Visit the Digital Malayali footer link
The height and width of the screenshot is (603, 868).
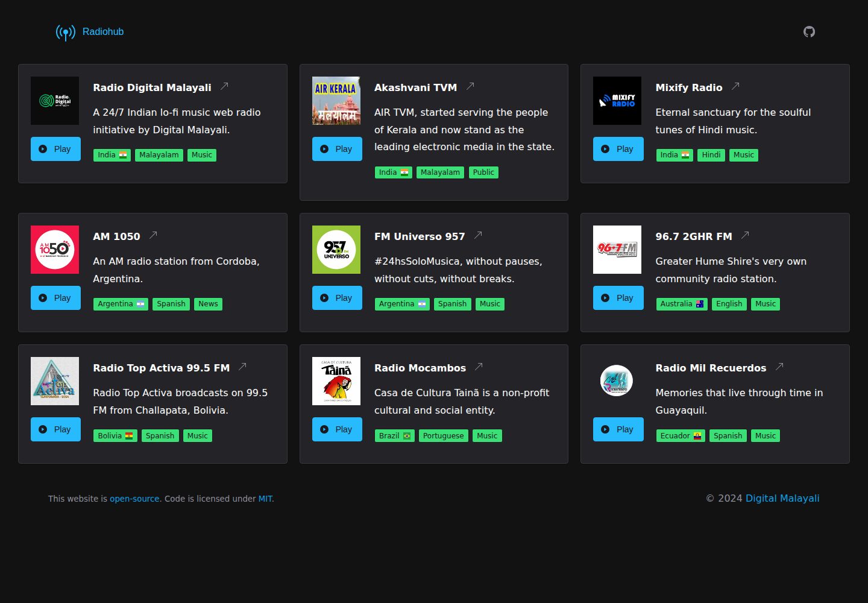tap(782, 498)
